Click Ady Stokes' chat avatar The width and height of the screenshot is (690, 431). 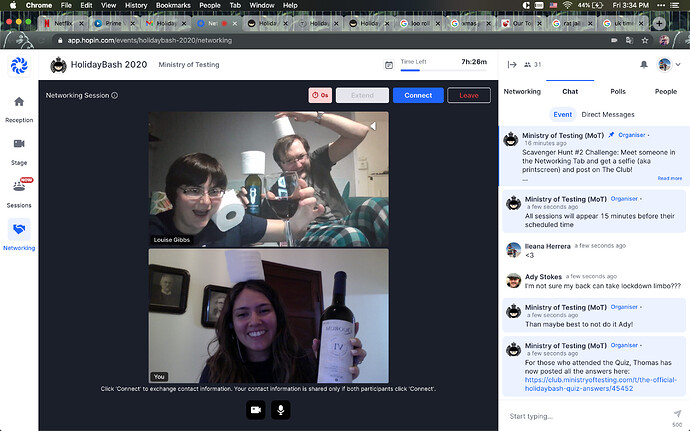pyautogui.click(x=513, y=280)
